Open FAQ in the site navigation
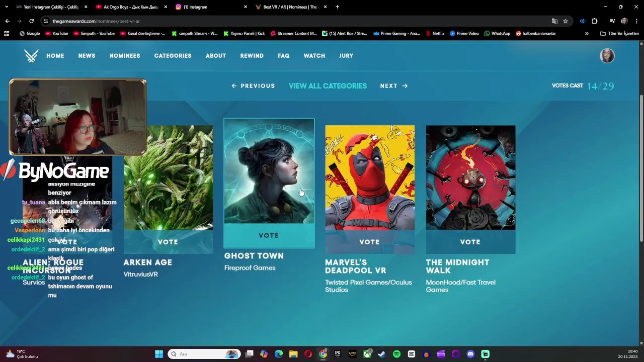This screenshot has width=644, height=362. (284, 56)
